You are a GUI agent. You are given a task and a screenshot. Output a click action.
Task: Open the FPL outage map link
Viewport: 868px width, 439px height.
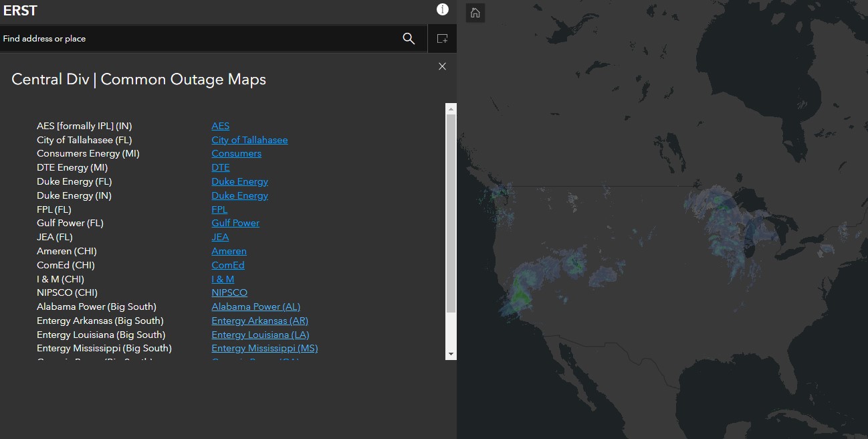pos(219,209)
